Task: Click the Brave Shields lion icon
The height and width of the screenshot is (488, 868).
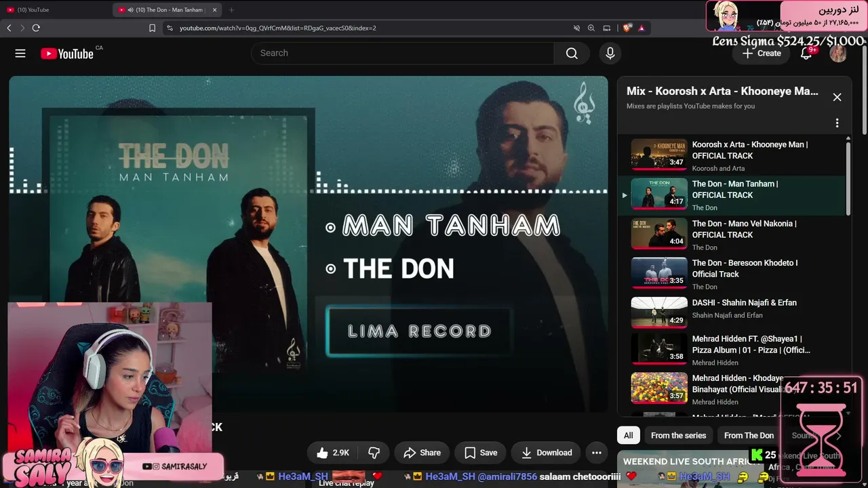Action: [x=627, y=28]
